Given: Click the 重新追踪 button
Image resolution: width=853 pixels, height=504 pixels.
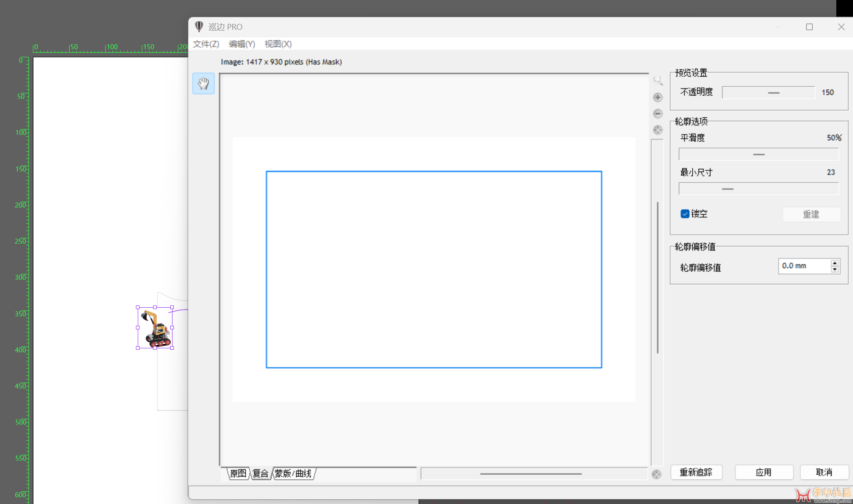Looking at the screenshot, I should pyautogui.click(x=696, y=472).
